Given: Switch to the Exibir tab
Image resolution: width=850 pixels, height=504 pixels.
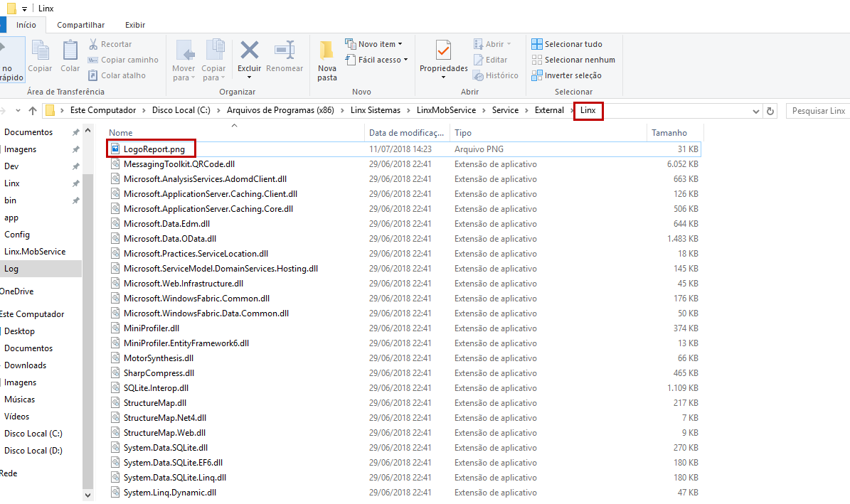Looking at the screenshot, I should pos(135,25).
